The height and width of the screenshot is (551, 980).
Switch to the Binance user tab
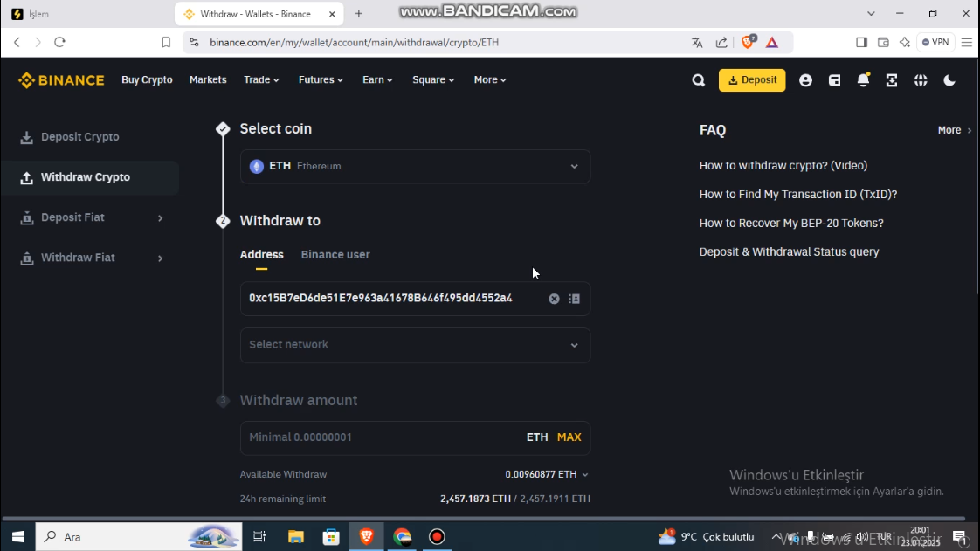335,254
